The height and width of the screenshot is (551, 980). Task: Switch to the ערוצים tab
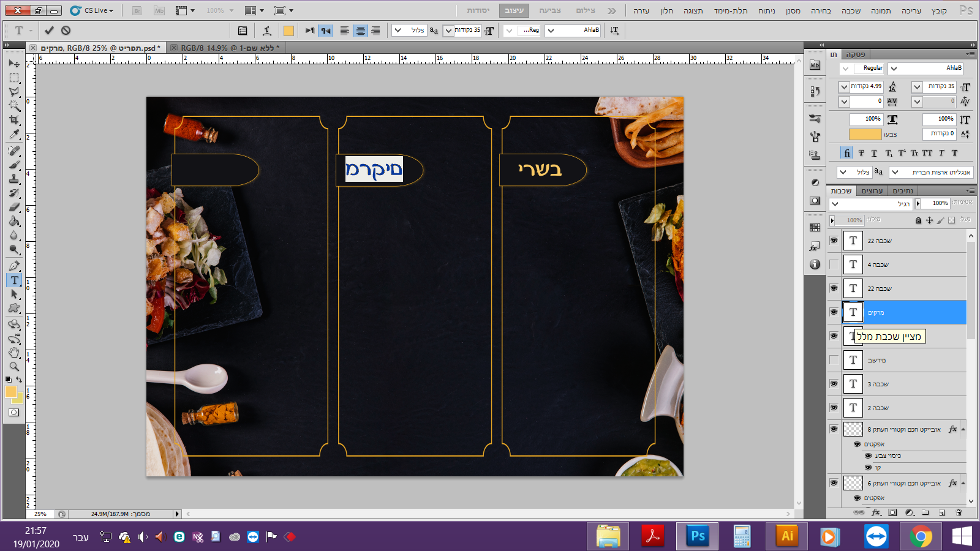point(872,191)
